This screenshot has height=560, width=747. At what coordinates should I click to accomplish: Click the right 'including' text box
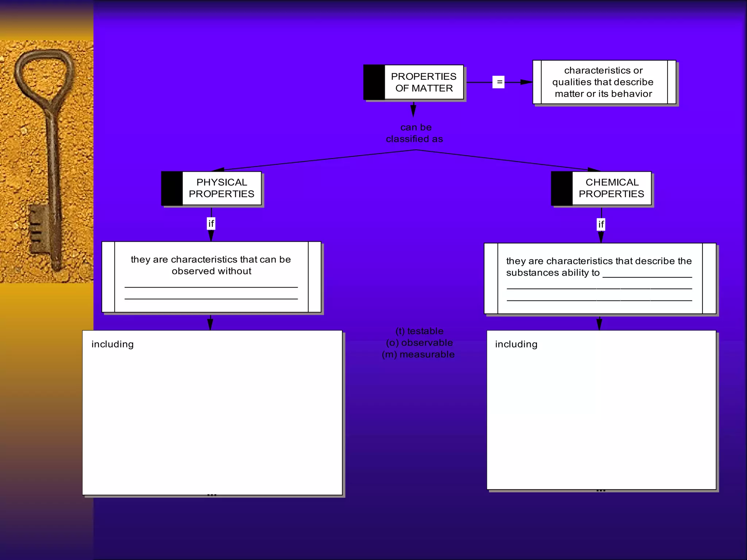coord(601,410)
